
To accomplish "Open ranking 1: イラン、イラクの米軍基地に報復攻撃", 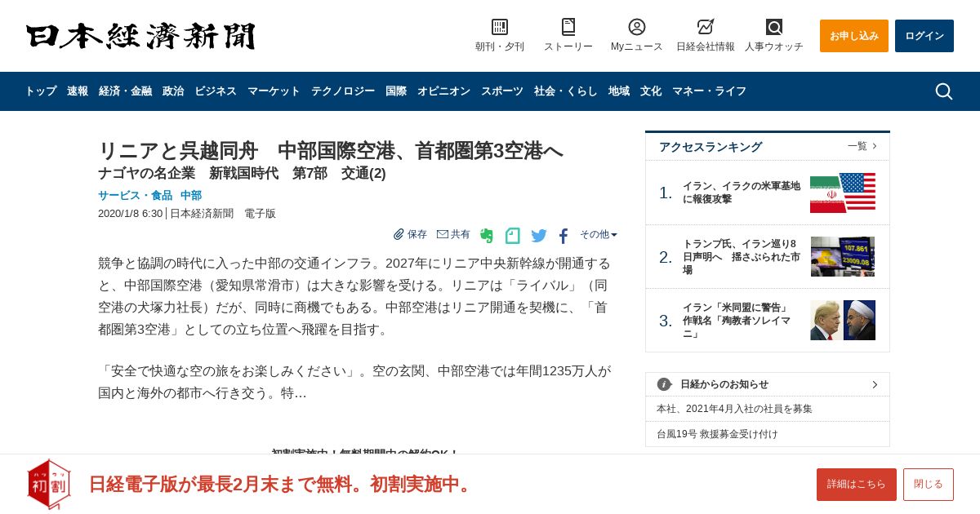I will [742, 193].
